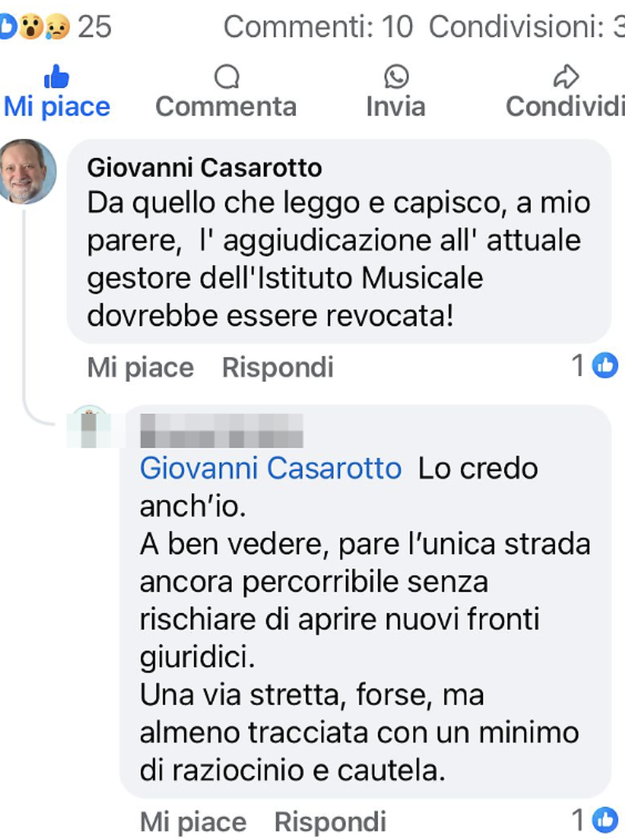Tap the WhatsApp Invia icon
The image size is (625, 840).
click(396, 77)
